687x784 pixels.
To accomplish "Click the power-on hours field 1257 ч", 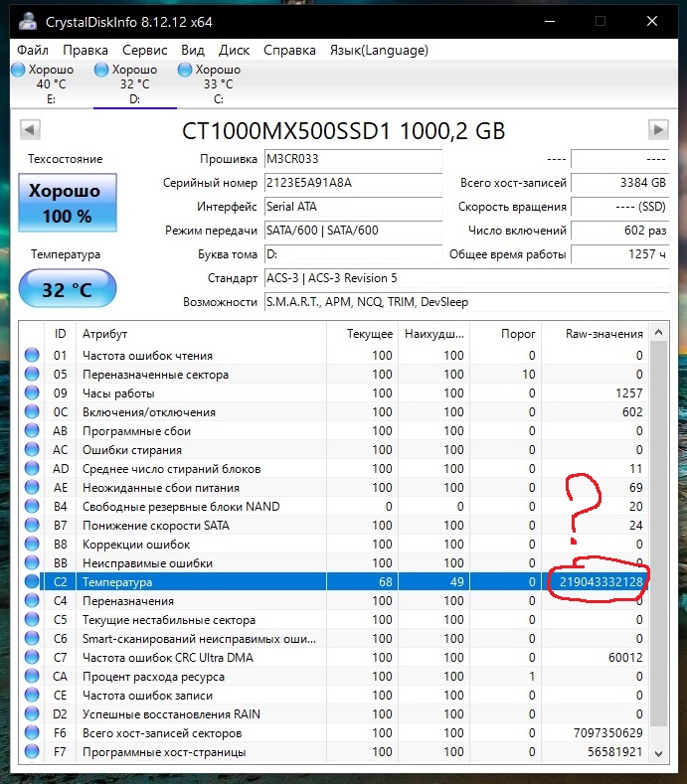I will pyautogui.click(x=619, y=254).
